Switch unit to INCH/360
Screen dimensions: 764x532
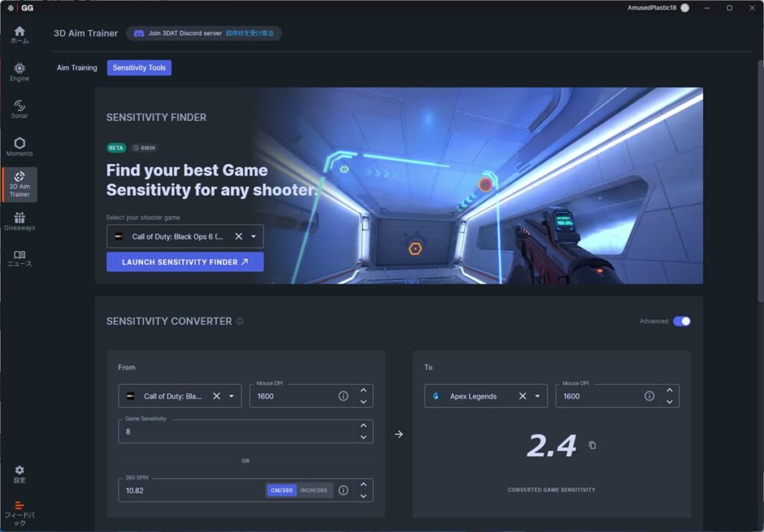(x=313, y=490)
